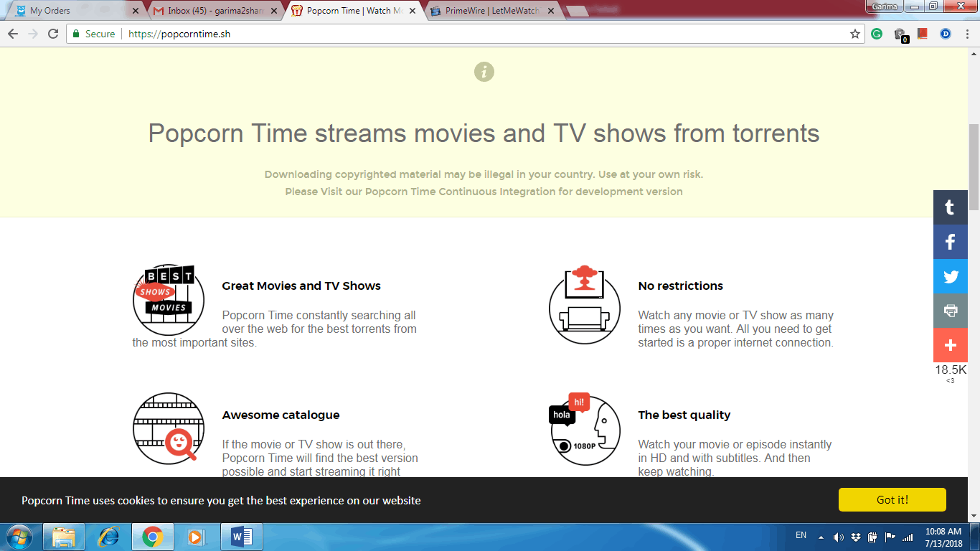
Task: Click the Facebook share icon
Action: 950,242
